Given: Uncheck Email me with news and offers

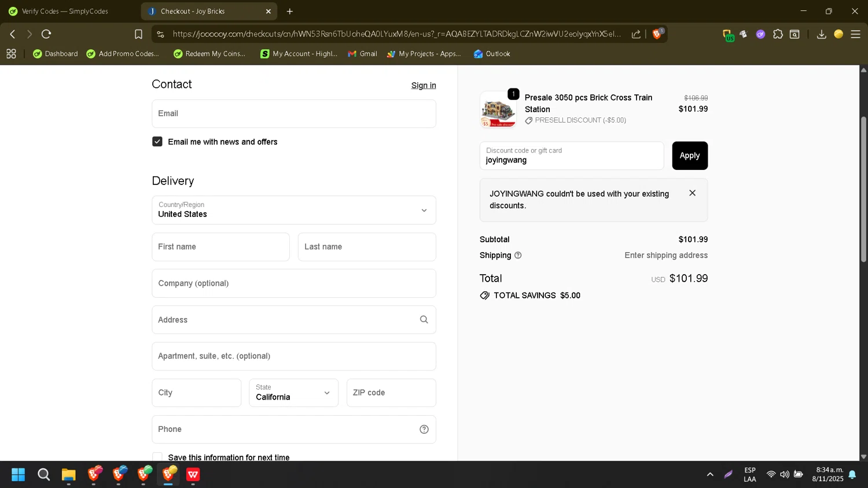Looking at the screenshot, I should coord(157,142).
